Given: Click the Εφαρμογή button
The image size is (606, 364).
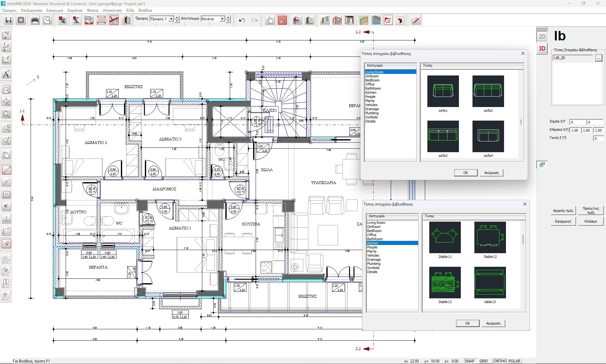Looking at the screenshot, I should (x=563, y=221).
